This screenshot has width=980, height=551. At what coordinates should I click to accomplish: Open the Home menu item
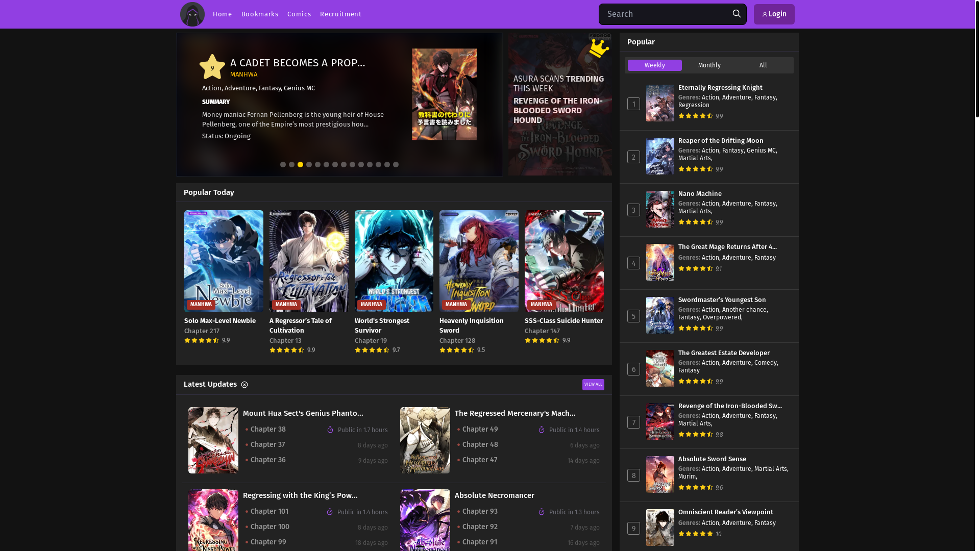(x=223, y=14)
